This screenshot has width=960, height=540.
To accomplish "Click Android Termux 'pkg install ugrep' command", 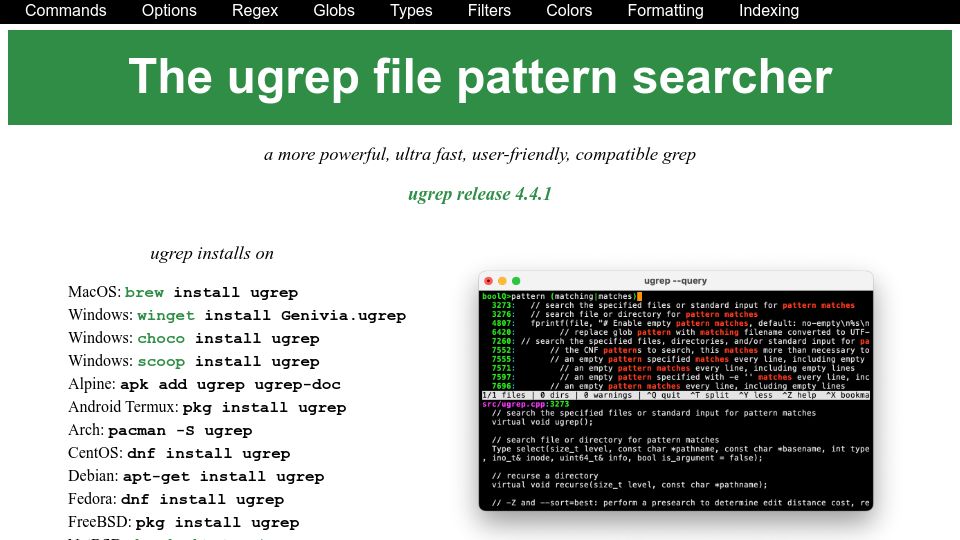I will click(264, 408).
